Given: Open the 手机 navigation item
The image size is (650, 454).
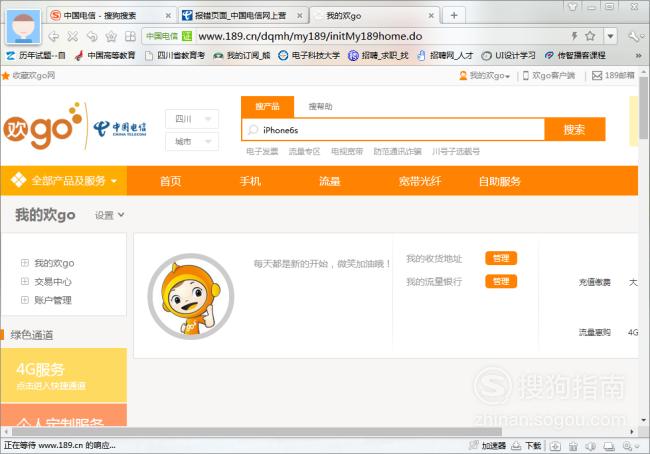Looking at the screenshot, I should (250, 181).
